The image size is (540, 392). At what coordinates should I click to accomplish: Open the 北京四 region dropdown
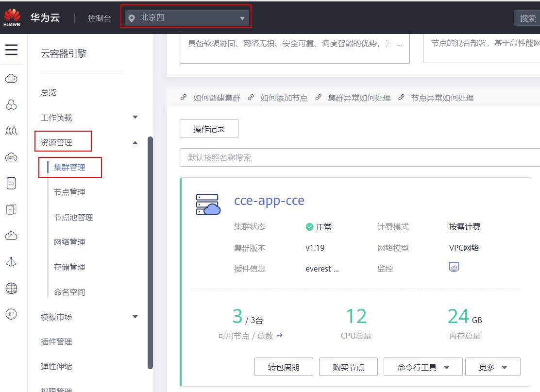click(186, 18)
